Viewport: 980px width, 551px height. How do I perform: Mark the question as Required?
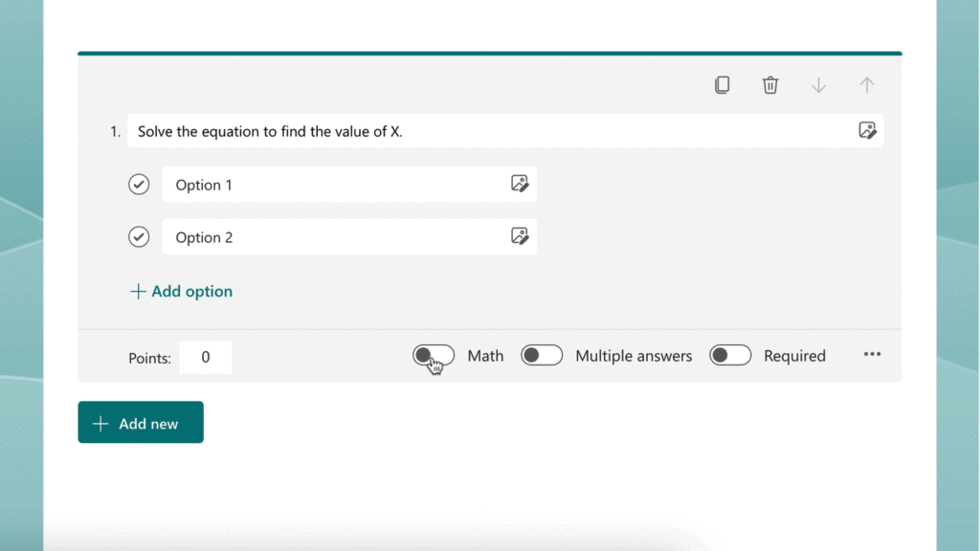click(x=730, y=355)
